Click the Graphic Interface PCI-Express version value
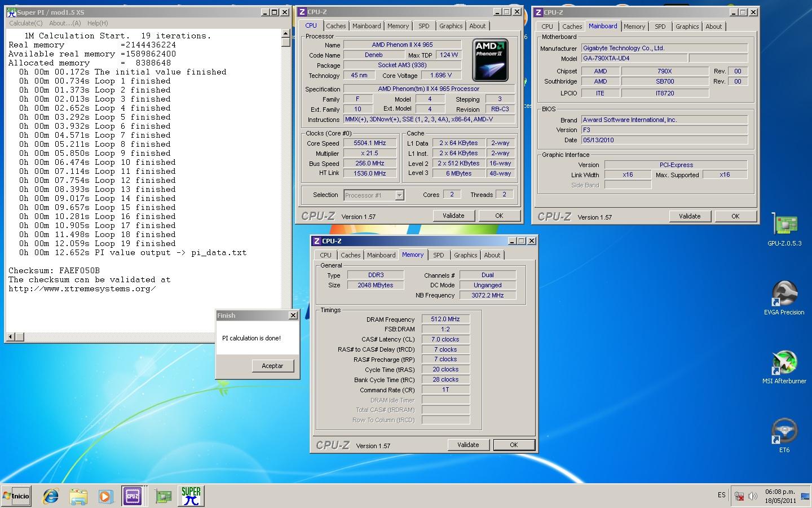Image resolution: width=812 pixels, height=508 pixels. [x=676, y=165]
